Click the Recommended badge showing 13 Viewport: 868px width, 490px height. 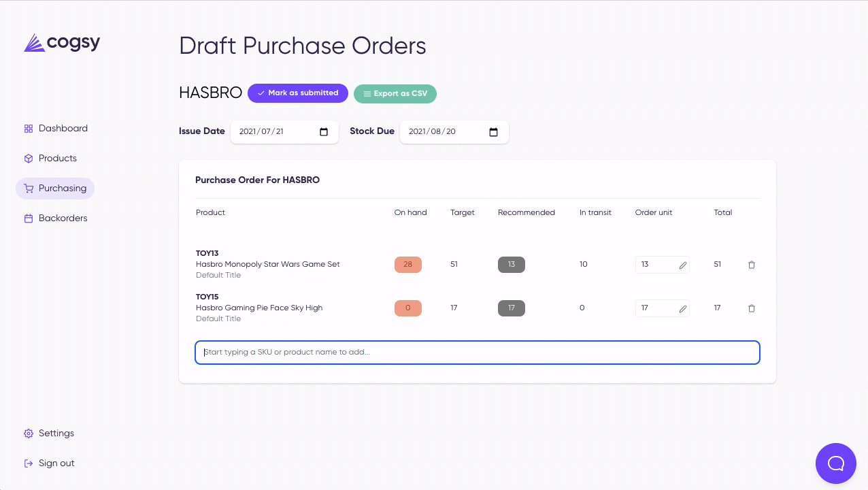click(x=512, y=265)
